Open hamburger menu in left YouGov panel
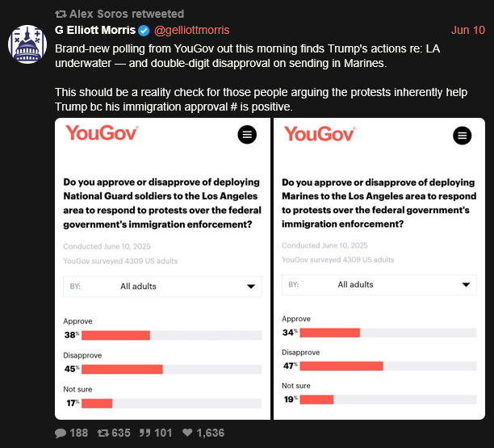Screen dimensions: 494x448 click(x=247, y=135)
